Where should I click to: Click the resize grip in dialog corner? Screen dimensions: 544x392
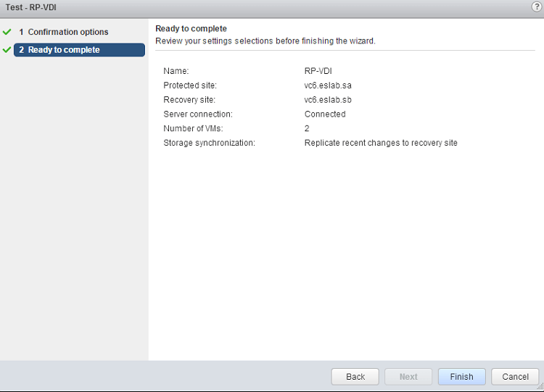coord(540,388)
